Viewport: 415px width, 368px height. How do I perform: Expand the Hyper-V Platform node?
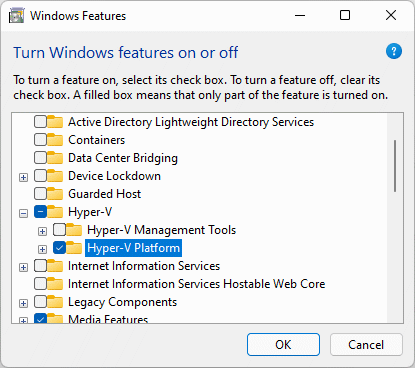pos(42,249)
